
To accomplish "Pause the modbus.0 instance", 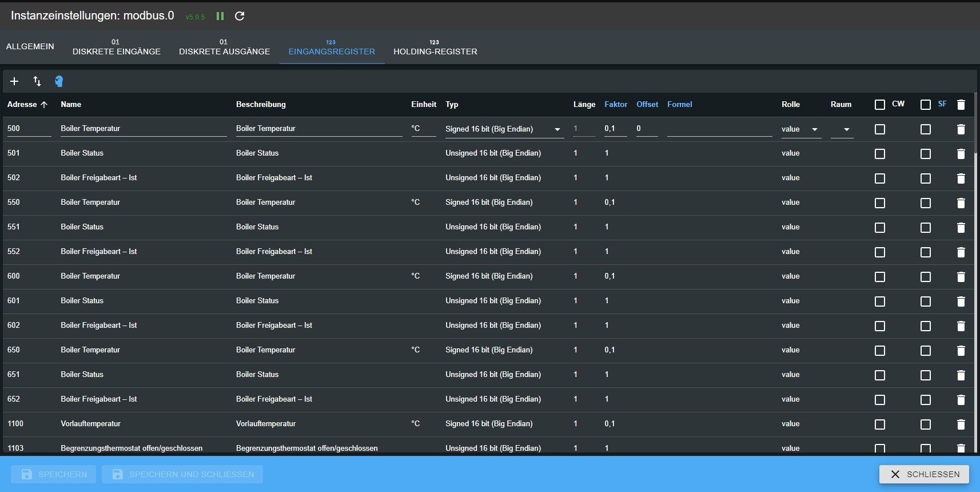I will [220, 16].
